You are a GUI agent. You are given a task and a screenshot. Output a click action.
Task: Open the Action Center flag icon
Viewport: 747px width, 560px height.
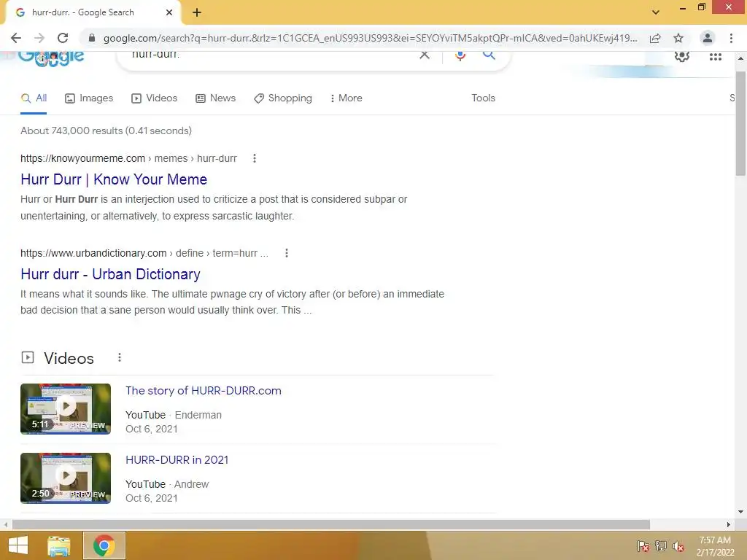coord(643,546)
